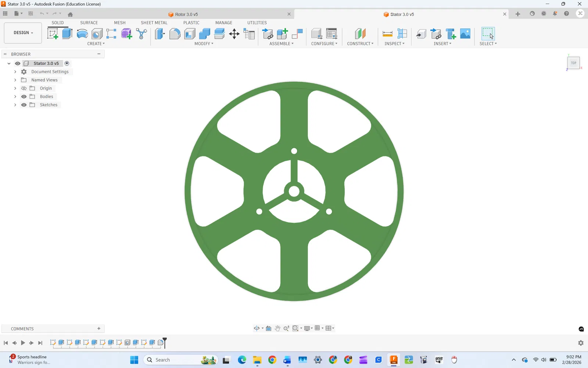588x368 pixels.
Task: Choose the Hole tool in Create
Action: click(97, 34)
